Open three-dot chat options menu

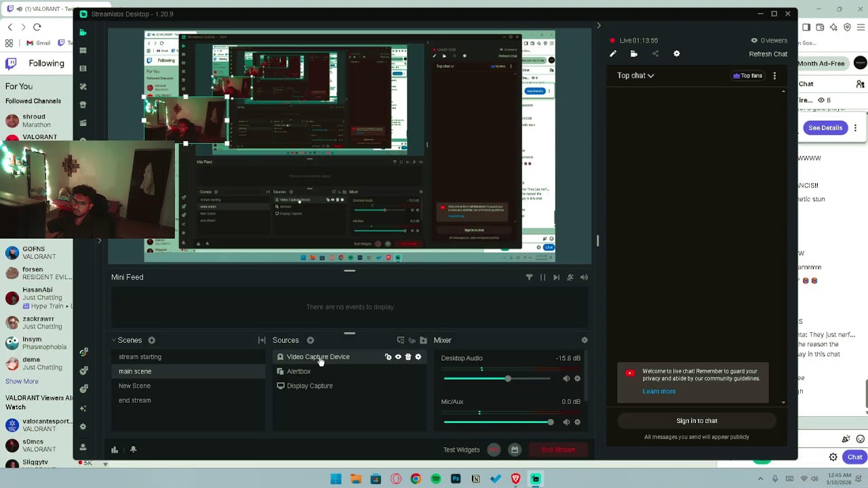(x=774, y=76)
